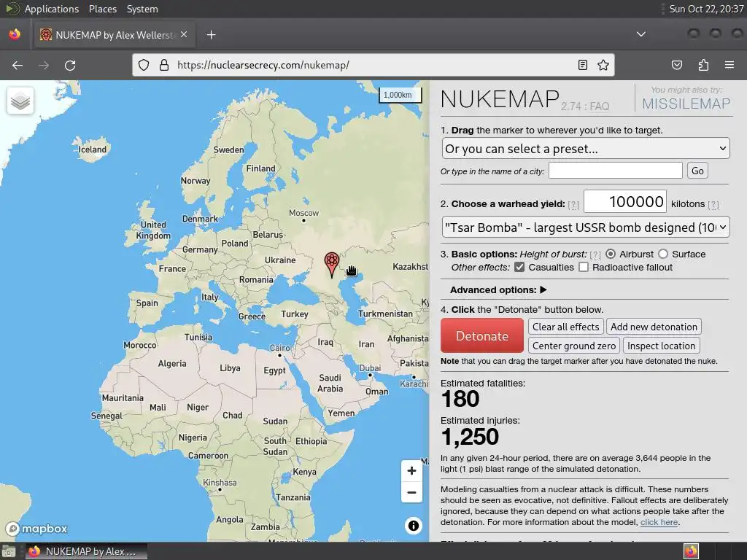The width and height of the screenshot is (747, 560).
Task: Click the NUKEMAP title heading
Action: pyautogui.click(x=500, y=99)
